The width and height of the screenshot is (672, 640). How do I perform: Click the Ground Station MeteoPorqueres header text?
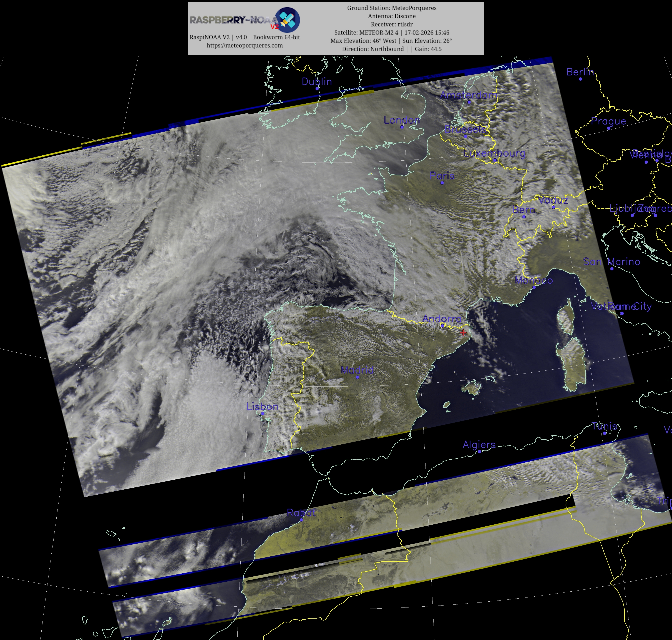pos(391,8)
